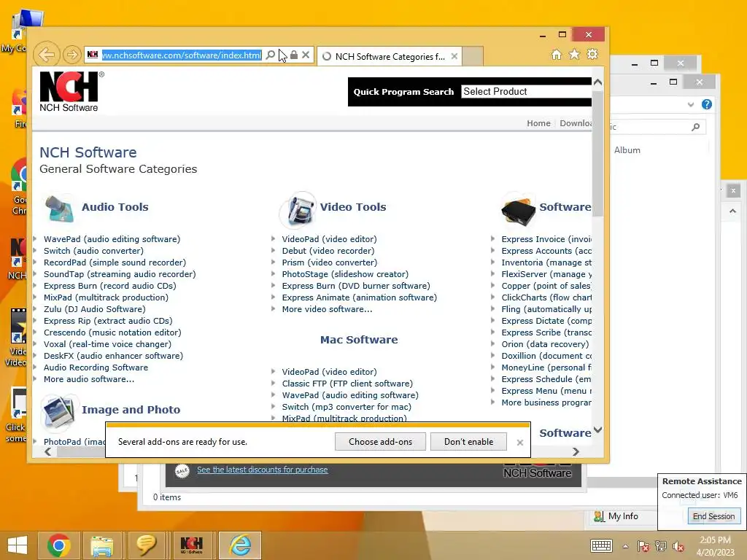747x560 pixels.
Task: Click the Video Tools camcorder icon
Action: [298, 209]
